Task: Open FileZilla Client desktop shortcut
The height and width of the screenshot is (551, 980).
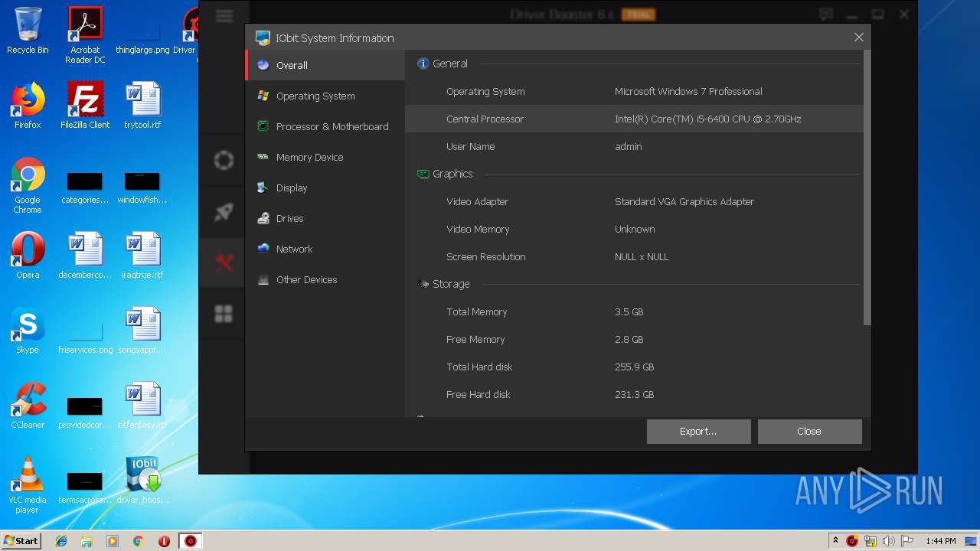Action: tap(85, 106)
